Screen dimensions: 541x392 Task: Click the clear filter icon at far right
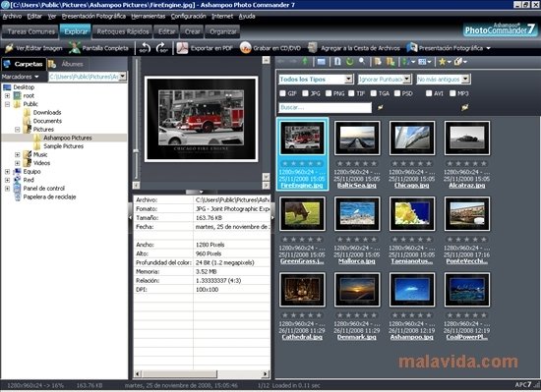pos(465,107)
